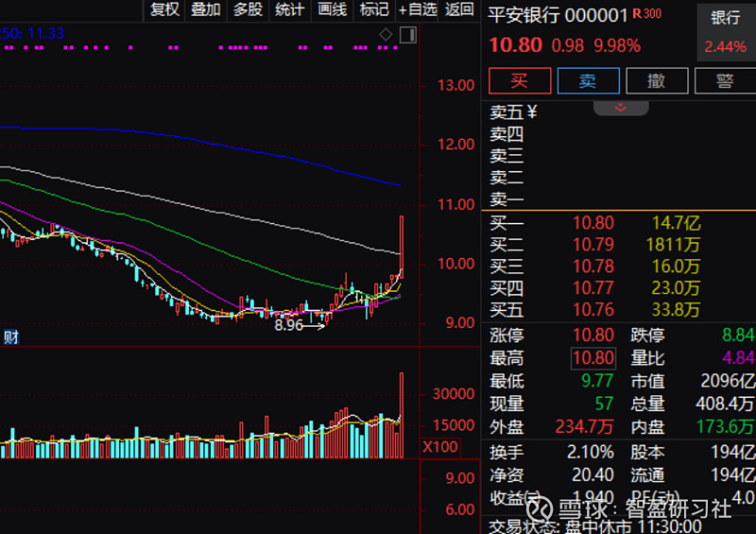The image size is (756, 534).
Task: Click the 财 marker on the chart
Action: tap(10, 336)
